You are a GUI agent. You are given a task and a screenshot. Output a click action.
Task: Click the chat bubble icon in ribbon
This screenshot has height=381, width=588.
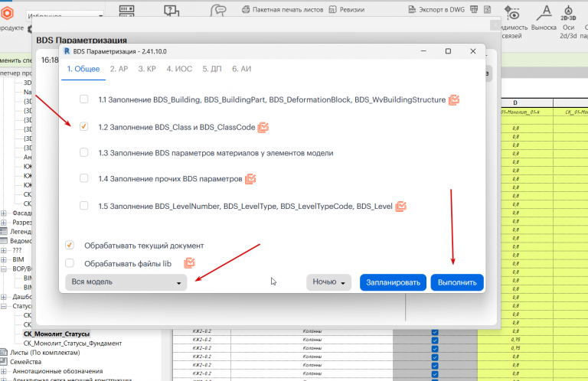218,10
